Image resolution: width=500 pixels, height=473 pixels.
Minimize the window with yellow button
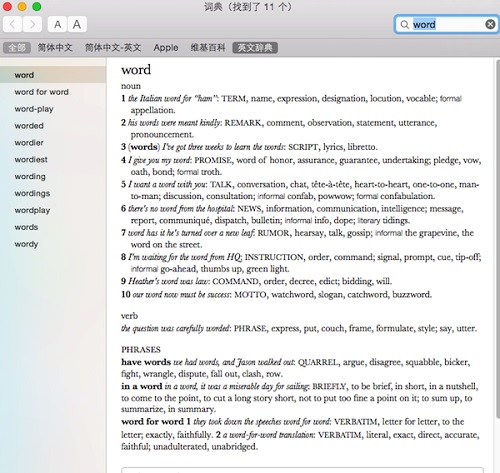22,6
